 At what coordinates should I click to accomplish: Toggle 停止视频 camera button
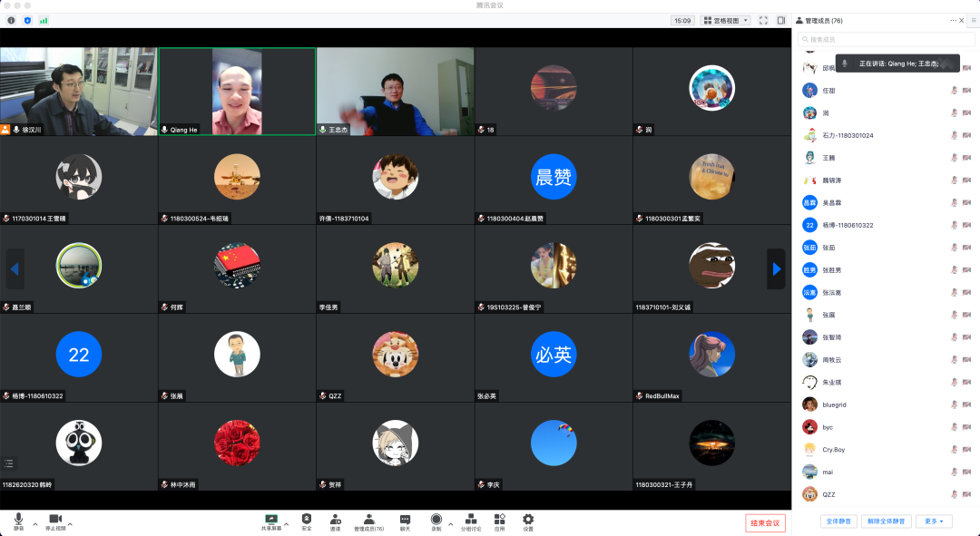tap(54, 520)
